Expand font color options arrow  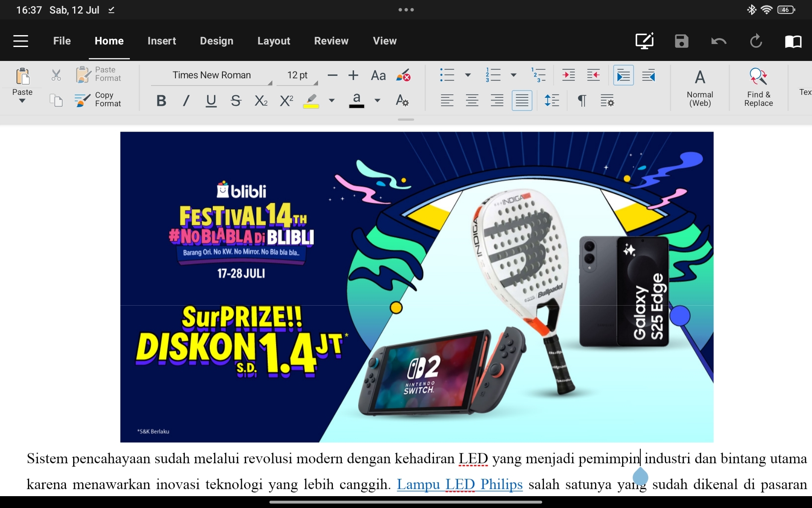(x=378, y=101)
